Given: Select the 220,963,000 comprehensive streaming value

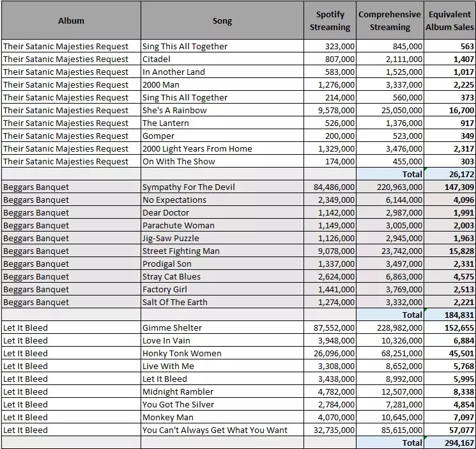Looking at the screenshot, I should [390, 187].
